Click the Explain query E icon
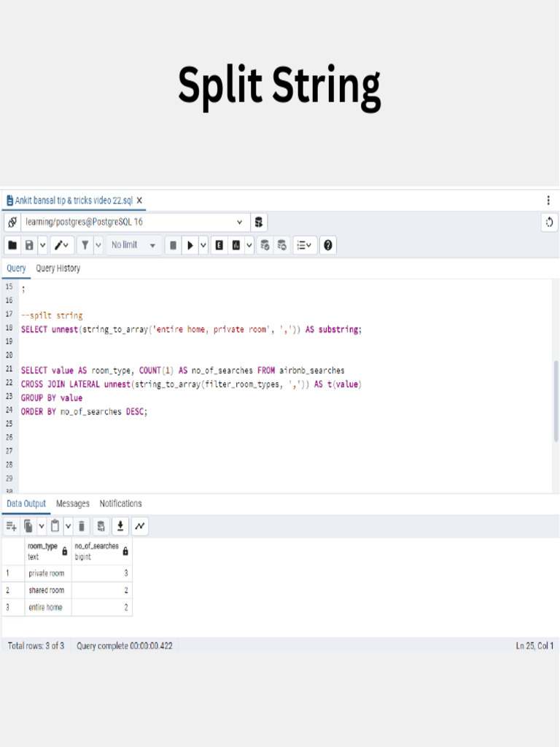 point(219,246)
